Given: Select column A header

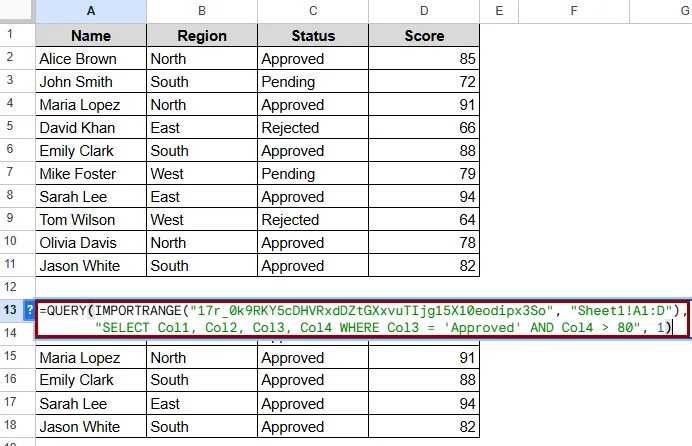Looking at the screenshot, I should click(x=91, y=11).
